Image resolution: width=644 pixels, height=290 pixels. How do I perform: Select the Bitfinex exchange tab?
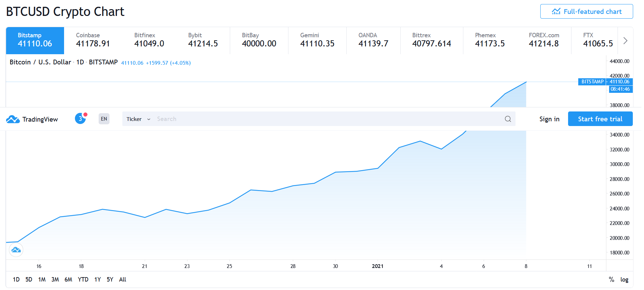coord(149,41)
